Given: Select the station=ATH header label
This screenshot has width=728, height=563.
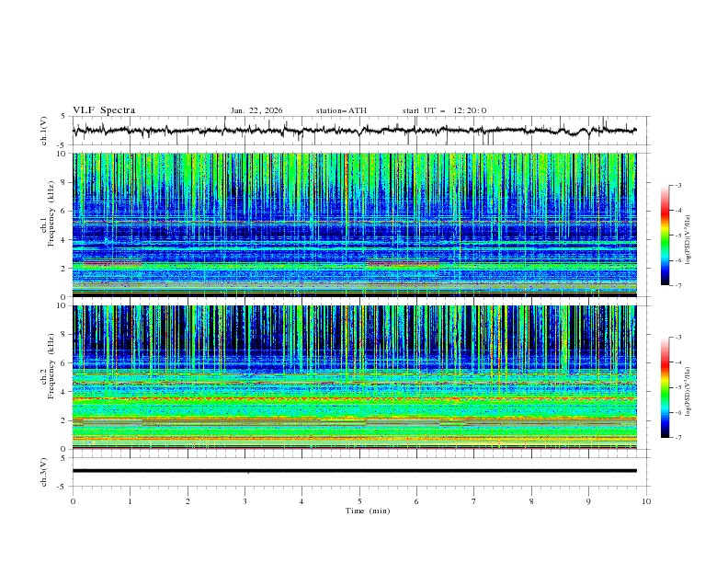Looking at the screenshot, I should tap(341, 110).
